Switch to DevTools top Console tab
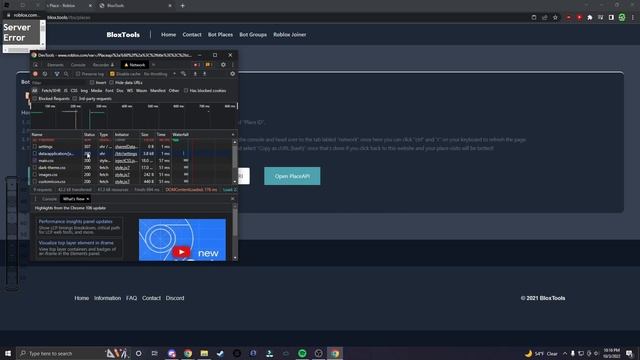This screenshot has width=640, height=360. tap(78, 64)
